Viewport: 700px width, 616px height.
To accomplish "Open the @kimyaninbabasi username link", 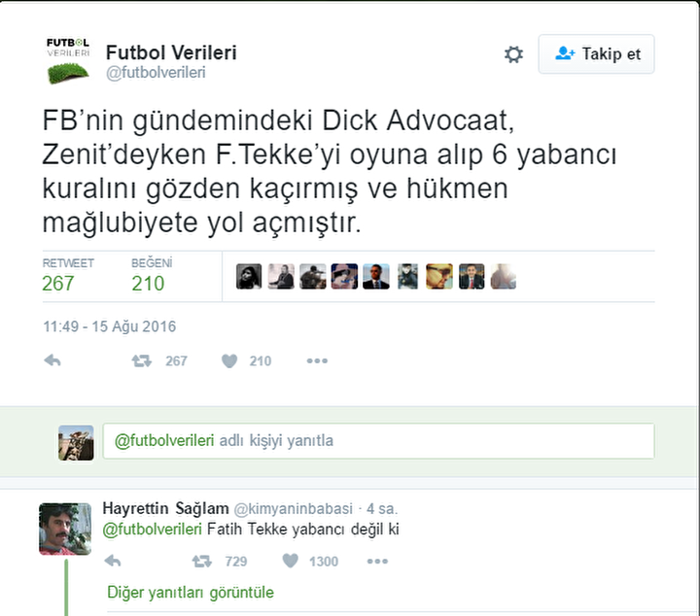I will pos(294,508).
